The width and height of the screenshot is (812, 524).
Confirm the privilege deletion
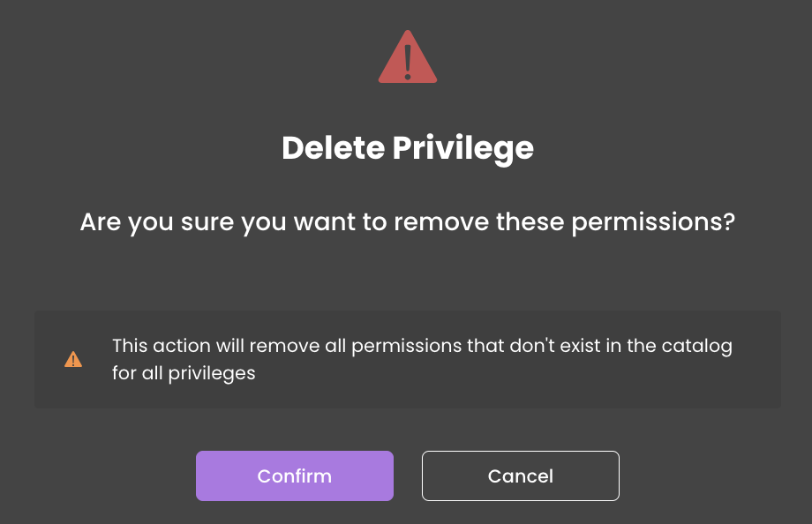[295, 475]
